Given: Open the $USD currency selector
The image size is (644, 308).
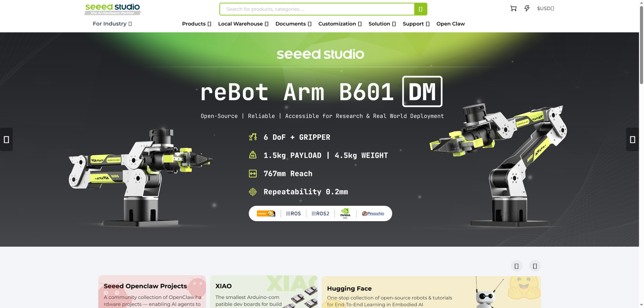Looking at the screenshot, I should click(x=546, y=8).
